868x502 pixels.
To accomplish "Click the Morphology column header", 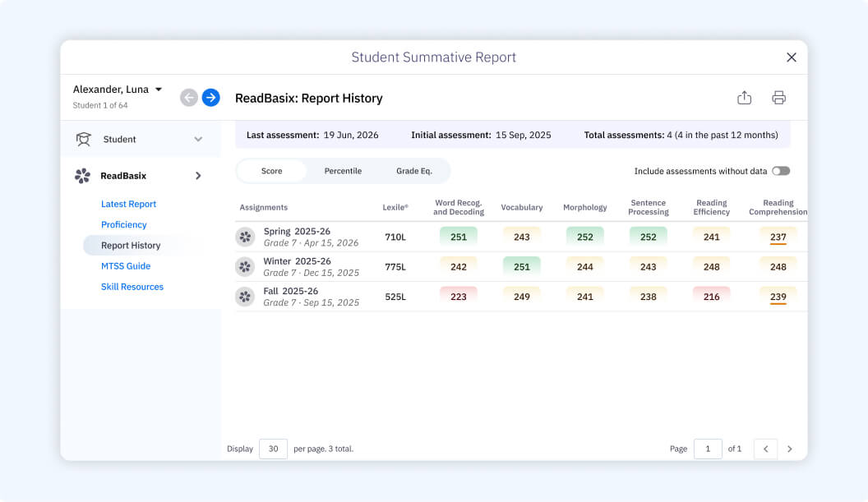I will tap(584, 208).
